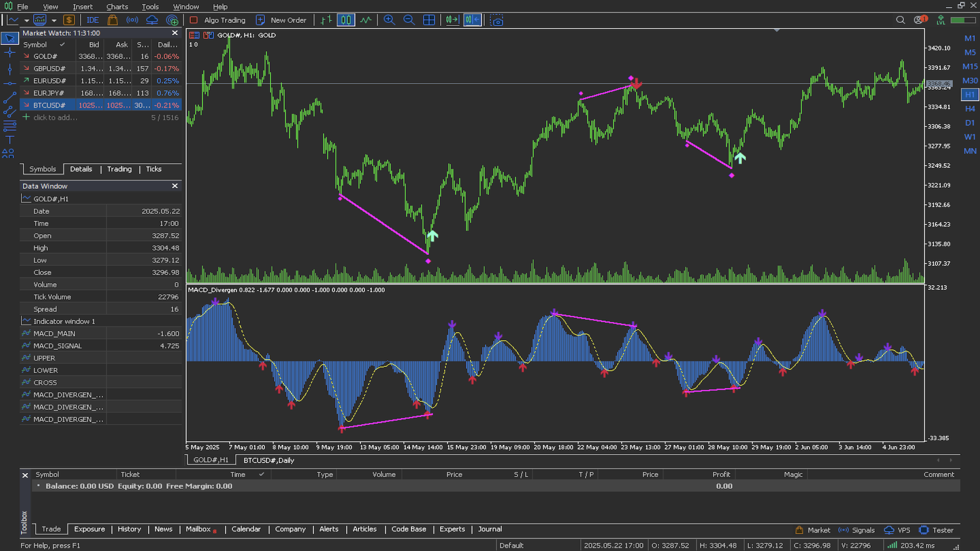Activate the crosshair tool
This screenshot has height=551, width=980.
[10, 53]
